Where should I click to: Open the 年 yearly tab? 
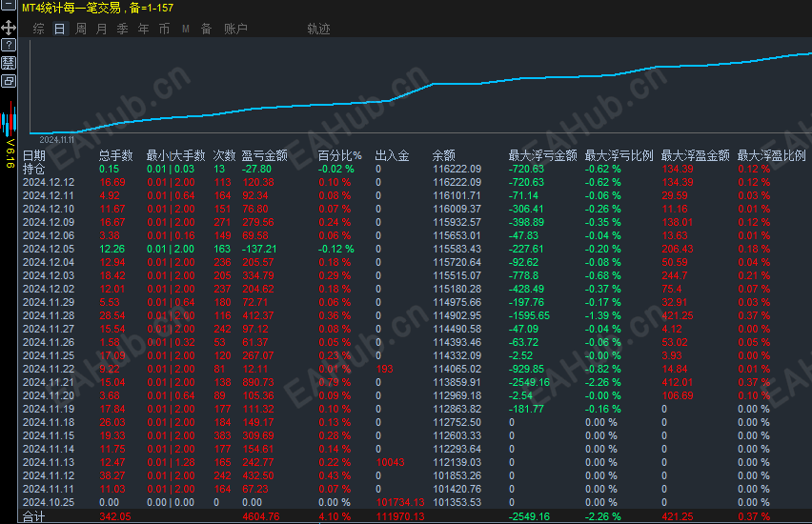(x=144, y=29)
